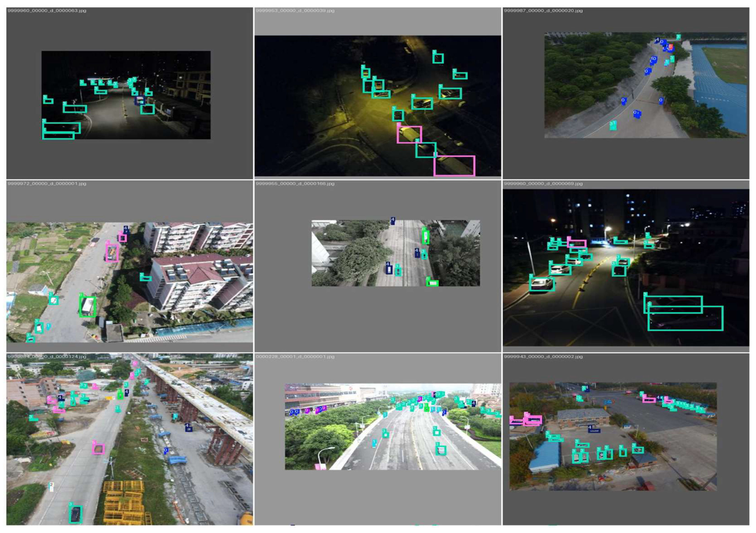Click the 9999960_00000_d_0000069.jpg filename label
Image resolution: width=756 pixels, height=533 pixels.
(543, 184)
